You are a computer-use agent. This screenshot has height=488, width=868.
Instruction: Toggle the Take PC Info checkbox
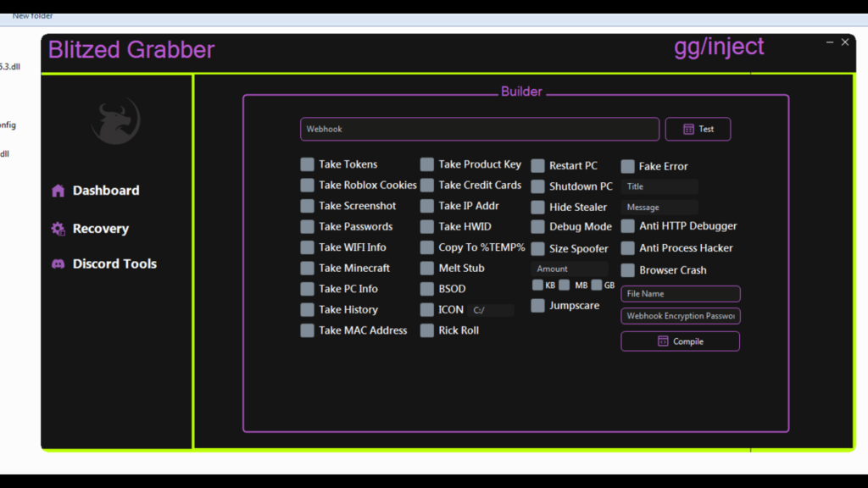click(307, 289)
